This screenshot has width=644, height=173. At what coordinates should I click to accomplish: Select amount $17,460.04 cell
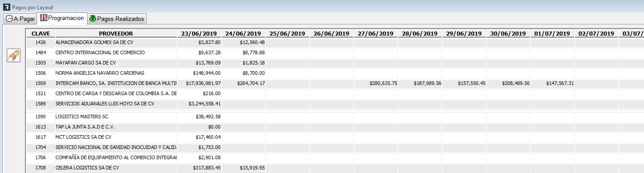pyautogui.click(x=199, y=137)
